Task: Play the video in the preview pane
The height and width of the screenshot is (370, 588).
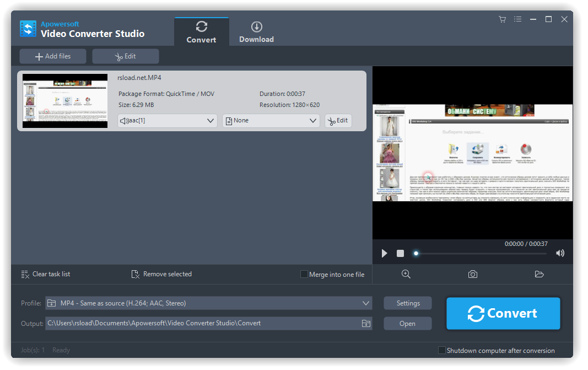Action: [x=384, y=253]
